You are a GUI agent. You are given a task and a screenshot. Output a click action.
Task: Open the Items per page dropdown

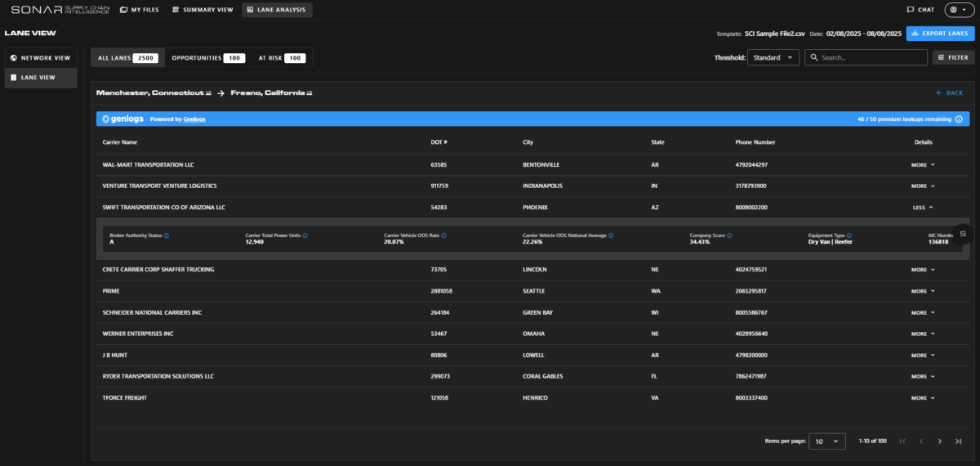click(x=827, y=441)
